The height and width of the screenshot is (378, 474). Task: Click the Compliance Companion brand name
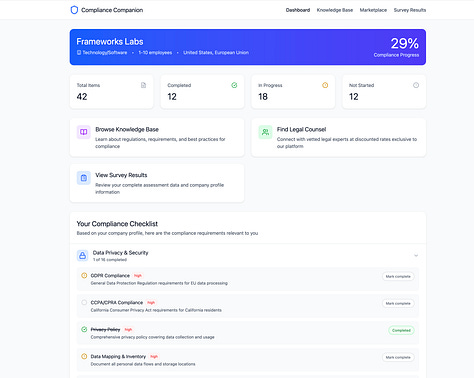(x=112, y=10)
